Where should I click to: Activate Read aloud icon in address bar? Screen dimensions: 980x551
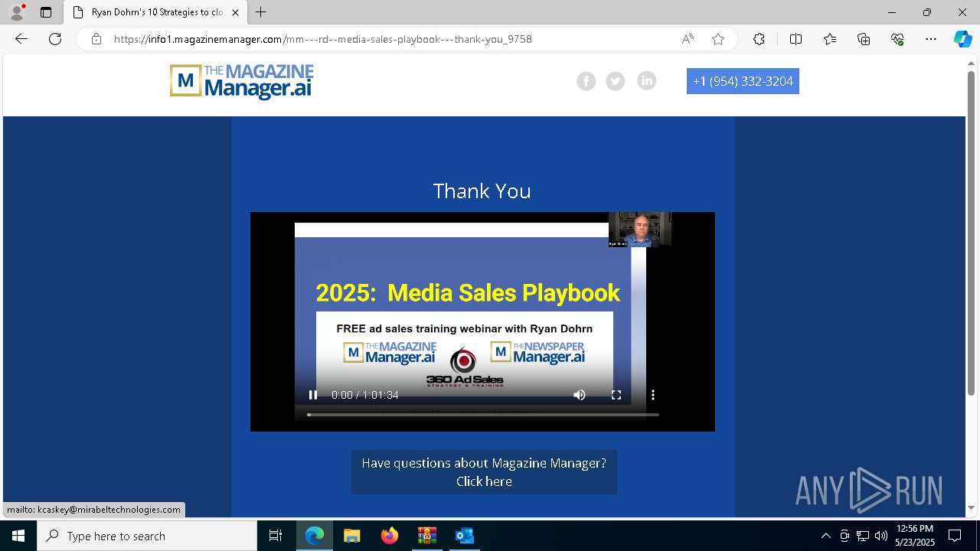[x=688, y=39]
